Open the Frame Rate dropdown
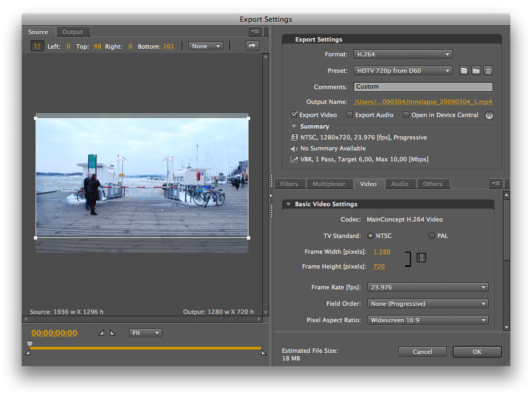 point(427,287)
